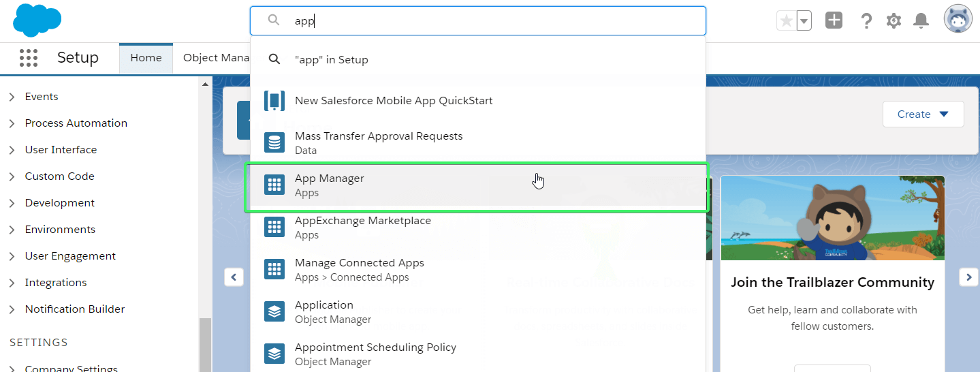Open the setup gear icon

click(894, 21)
